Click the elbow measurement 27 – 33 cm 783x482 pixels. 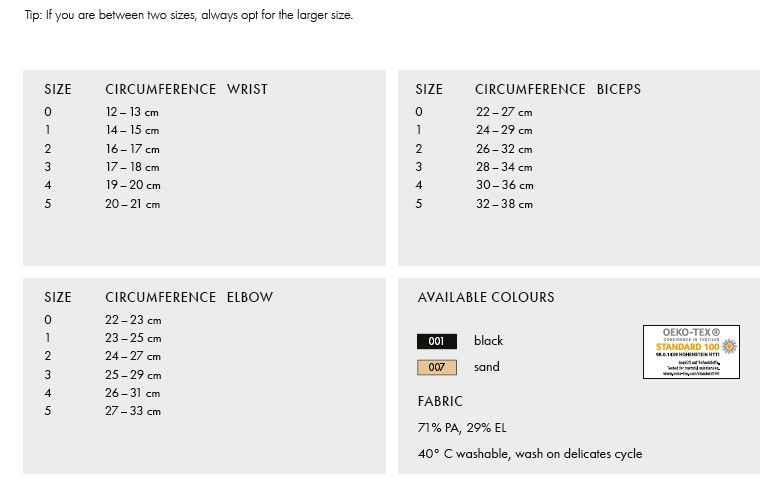click(133, 411)
